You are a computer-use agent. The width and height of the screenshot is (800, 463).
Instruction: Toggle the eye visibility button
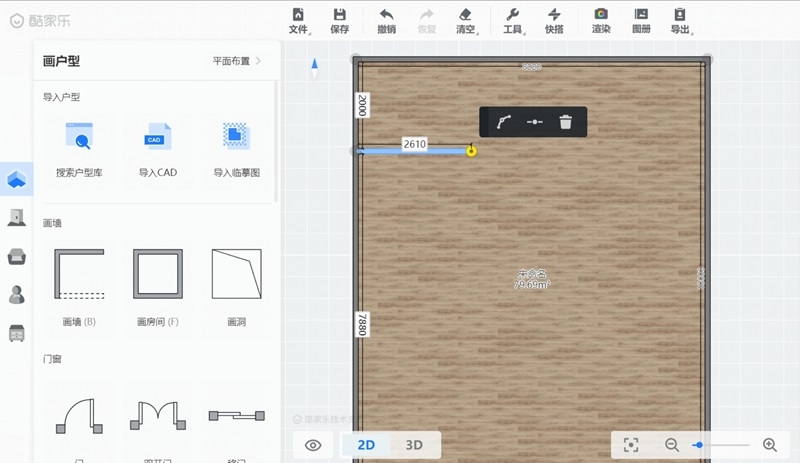click(313, 445)
